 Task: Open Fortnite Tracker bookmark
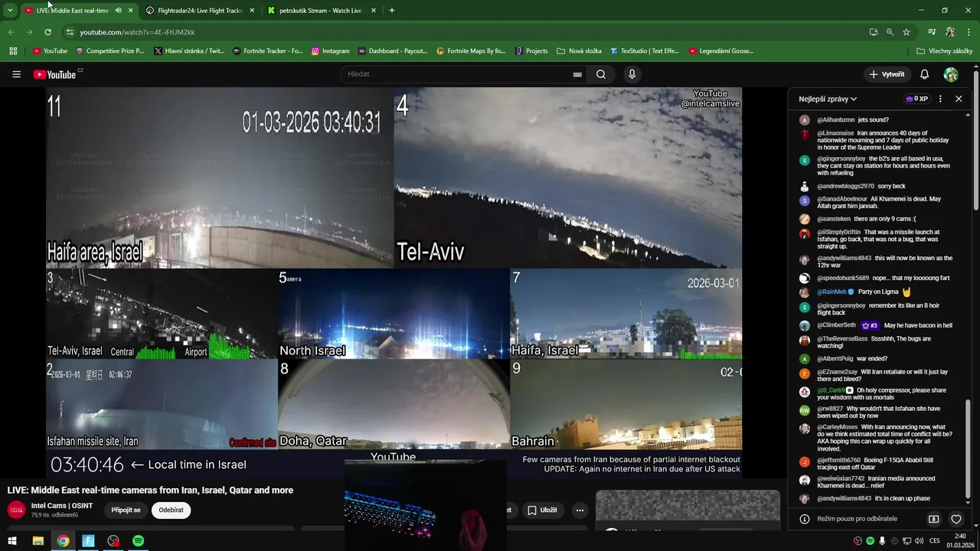(268, 51)
